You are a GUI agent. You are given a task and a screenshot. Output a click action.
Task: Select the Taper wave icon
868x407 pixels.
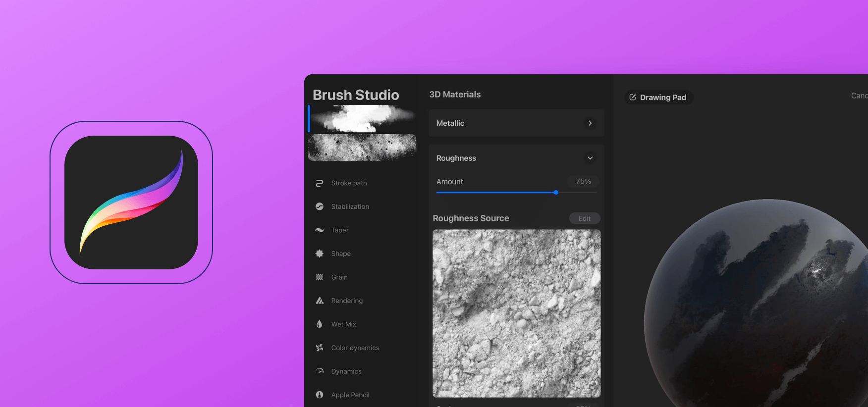point(320,230)
